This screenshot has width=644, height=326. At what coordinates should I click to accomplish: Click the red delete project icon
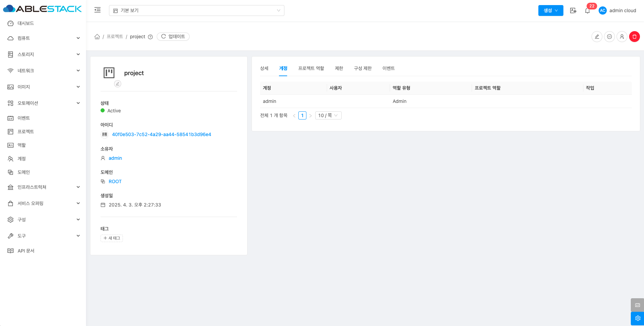tap(634, 37)
